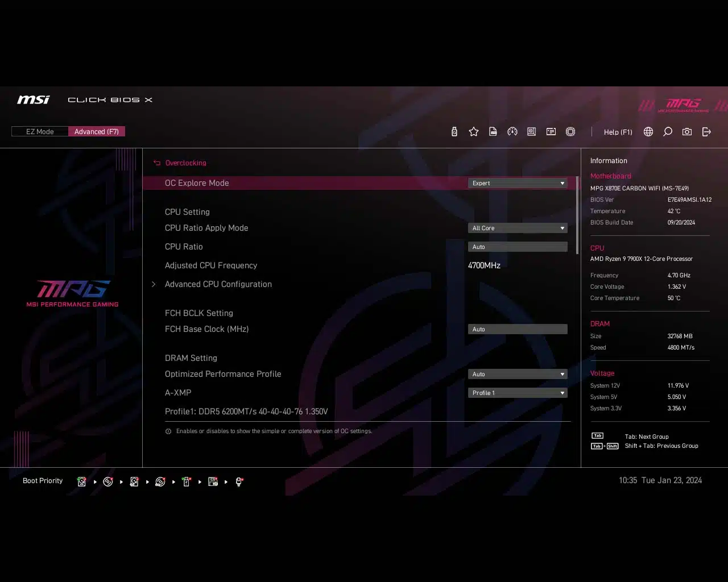The height and width of the screenshot is (582, 728).
Task: Open the A-XMP Profile 1 dropdown
Action: tap(518, 393)
